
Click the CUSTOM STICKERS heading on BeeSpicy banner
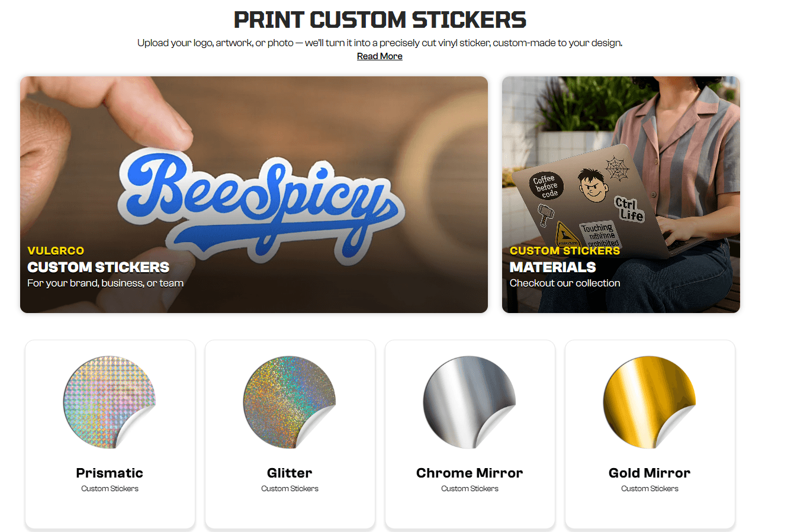point(98,267)
